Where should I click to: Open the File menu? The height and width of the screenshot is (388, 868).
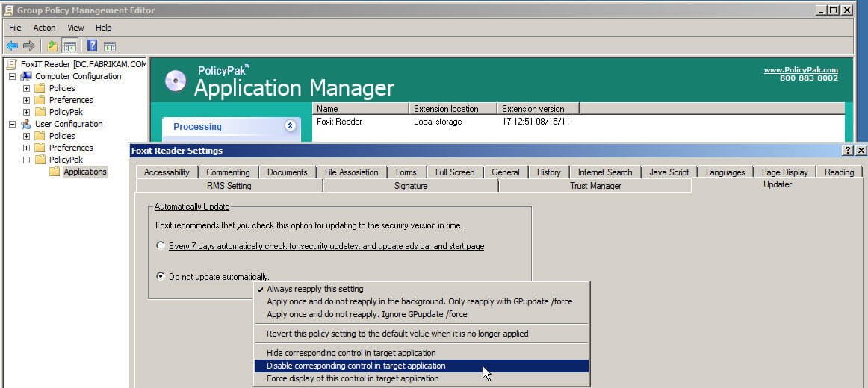tap(15, 28)
